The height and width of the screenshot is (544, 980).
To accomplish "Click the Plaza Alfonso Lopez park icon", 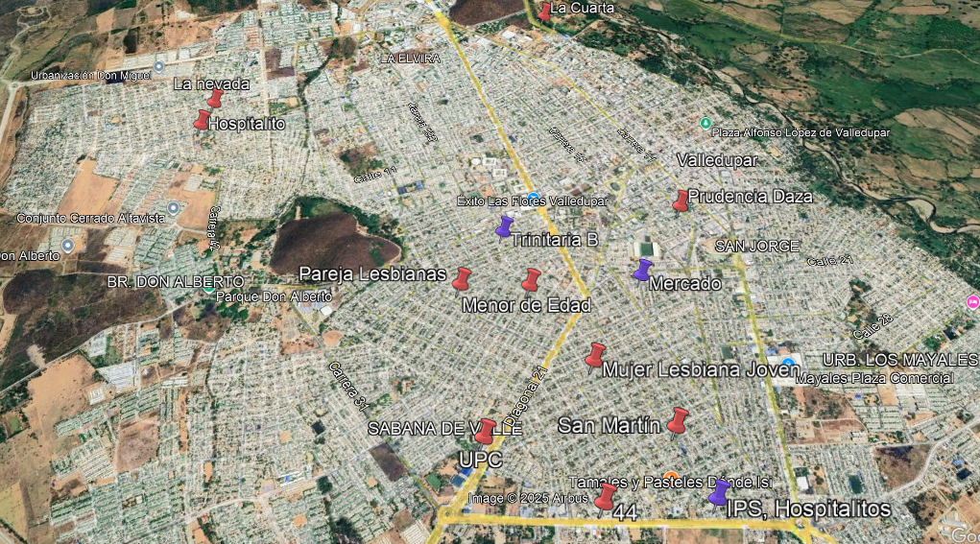I will (705, 124).
